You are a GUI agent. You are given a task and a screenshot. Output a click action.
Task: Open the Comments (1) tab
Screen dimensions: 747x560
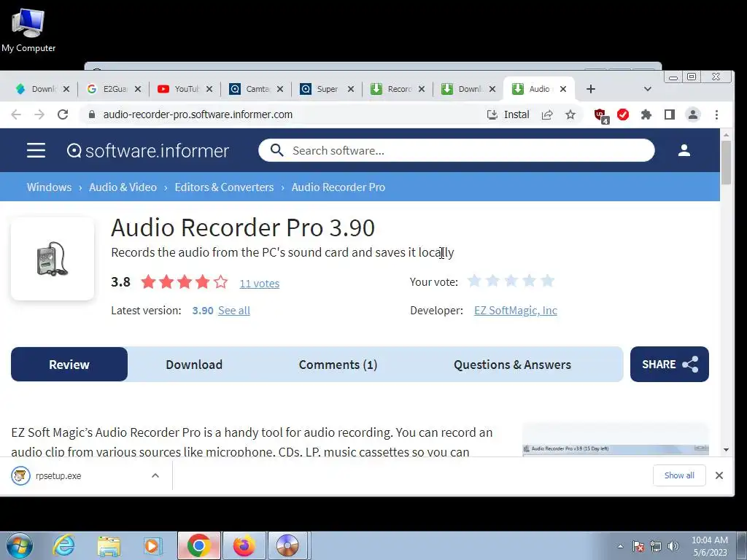point(338,365)
